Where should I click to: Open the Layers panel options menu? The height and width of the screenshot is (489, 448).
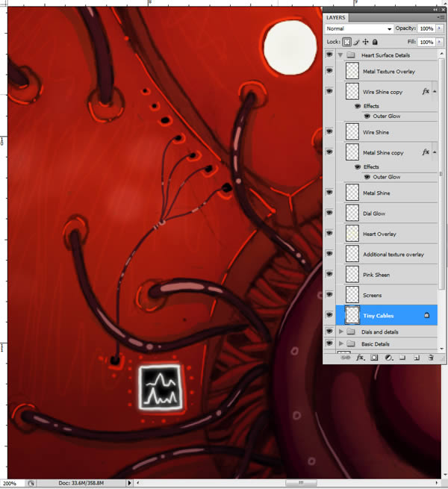click(x=441, y=17)
